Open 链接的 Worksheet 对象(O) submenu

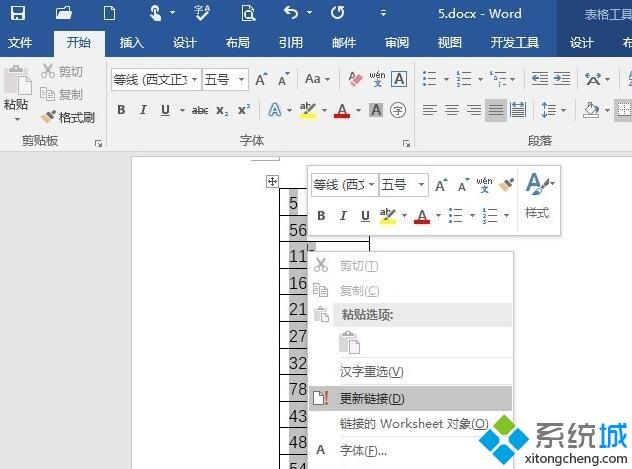[410, 424]
